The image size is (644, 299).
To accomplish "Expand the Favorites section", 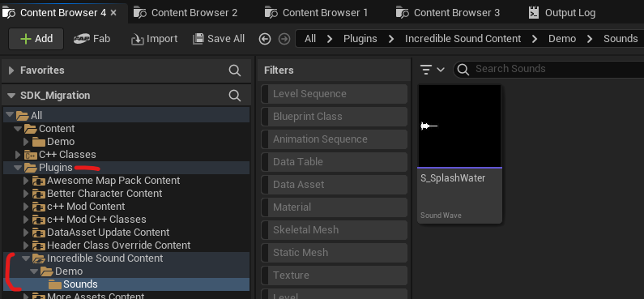I will coord(11,70).
